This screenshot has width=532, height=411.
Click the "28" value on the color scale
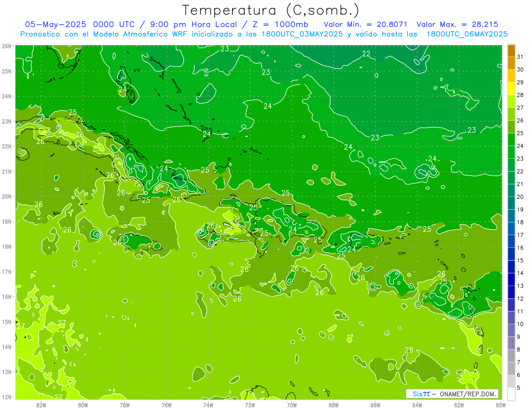pos(520,95)
